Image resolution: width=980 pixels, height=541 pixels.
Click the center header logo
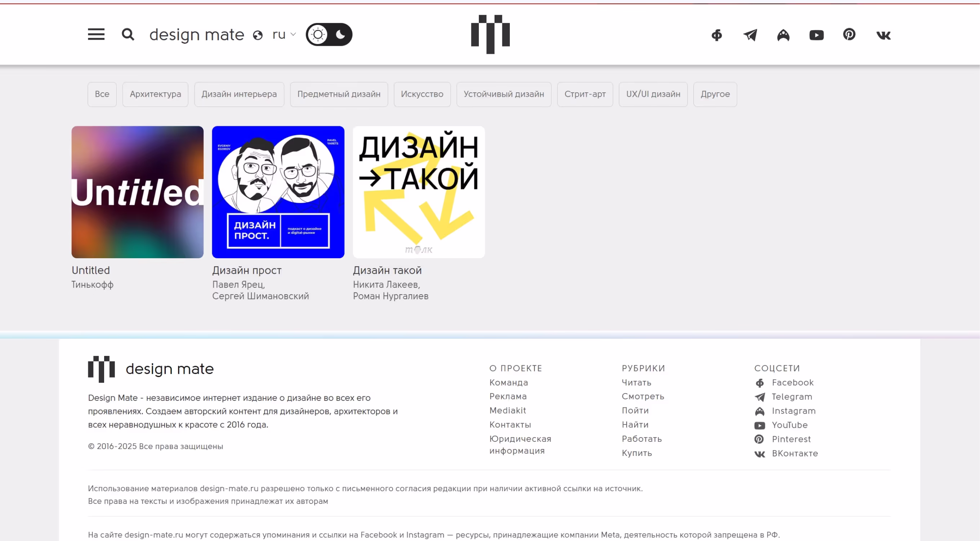click(490, 34)
